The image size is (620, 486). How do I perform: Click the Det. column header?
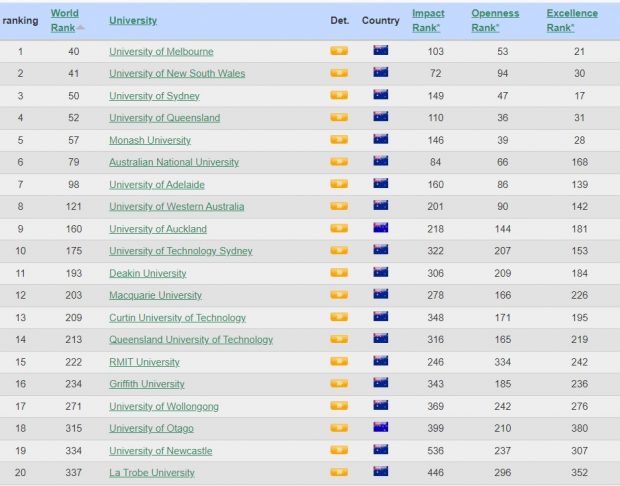pos(340,21)
